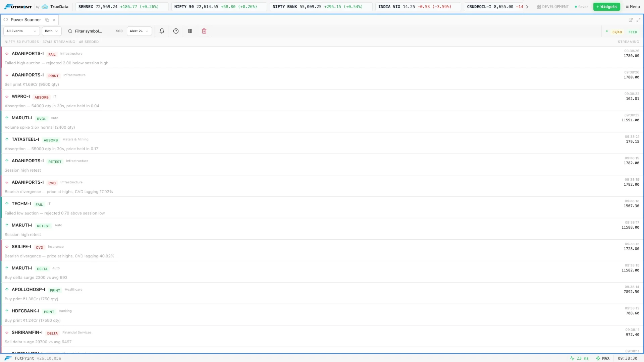Select the MARUTI-I RVOL event row
The image size is (644, 362).
[x=322, y=122]
